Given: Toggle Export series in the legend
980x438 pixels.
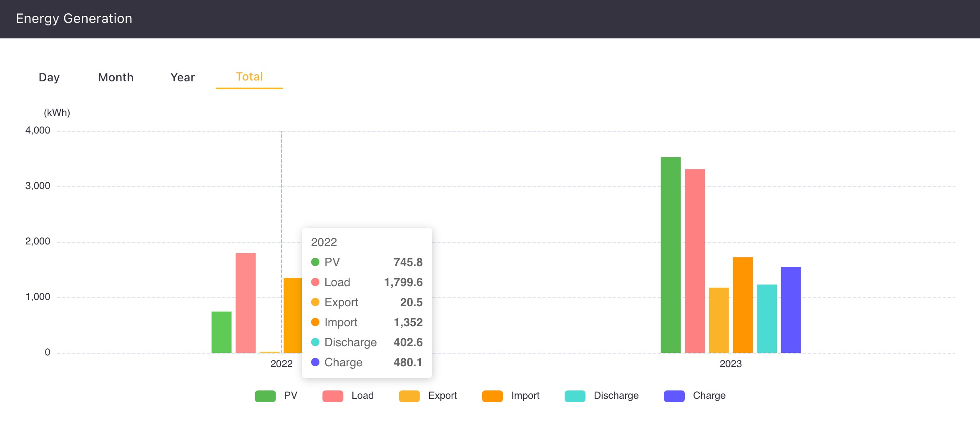Looking at the screenshot, I should tap(428, 395).
